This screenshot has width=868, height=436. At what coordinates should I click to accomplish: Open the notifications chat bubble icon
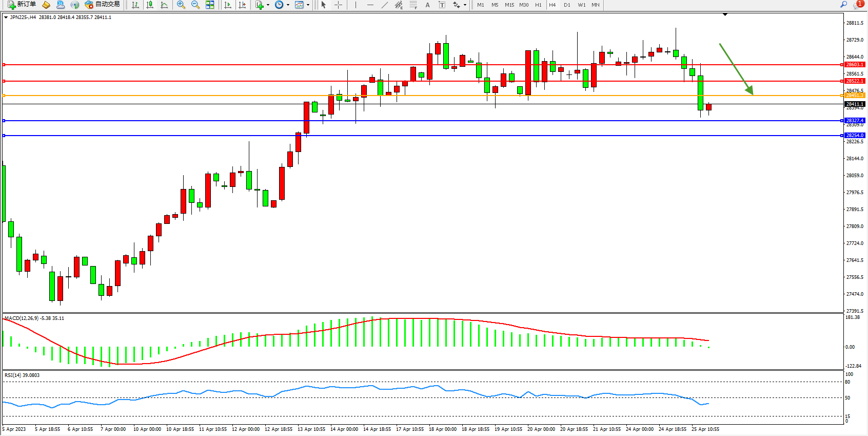coord(857,5)
